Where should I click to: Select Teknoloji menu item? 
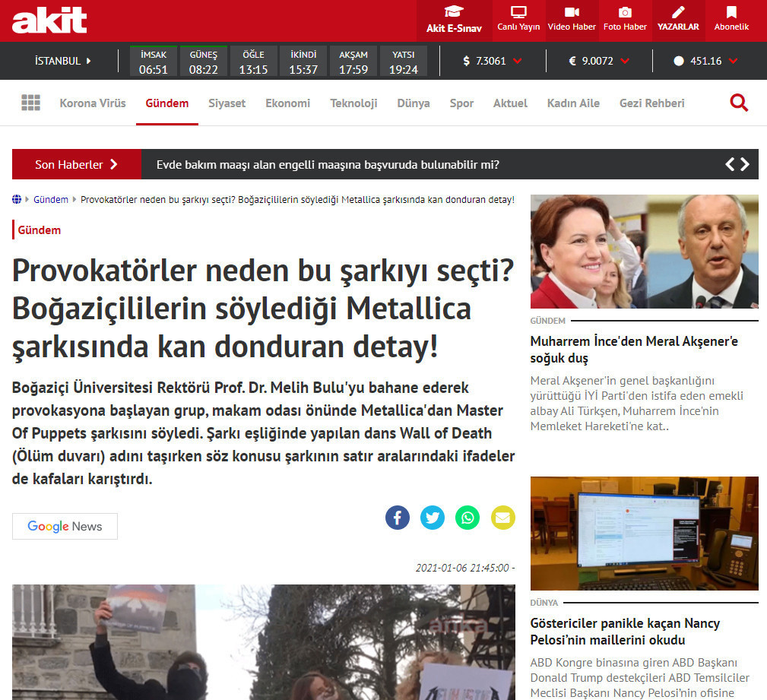353,103
